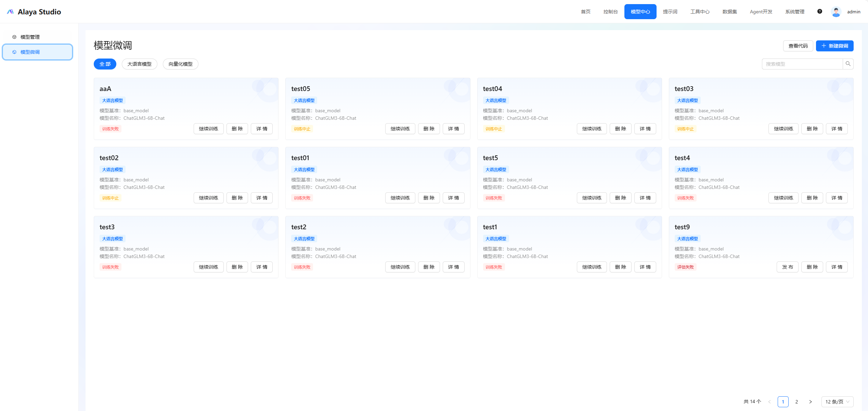This screenshot has height=411, width=868.
Task: Open the 工具中心 navigation tab
Action: [x=700, y=12]
